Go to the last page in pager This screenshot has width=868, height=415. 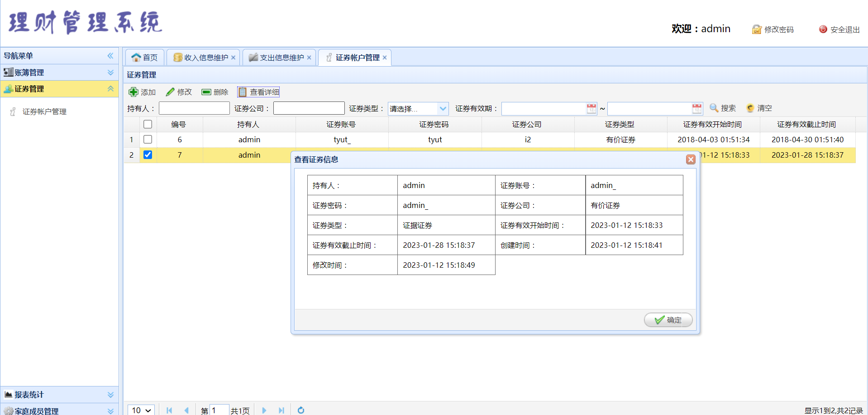[281, 410]
